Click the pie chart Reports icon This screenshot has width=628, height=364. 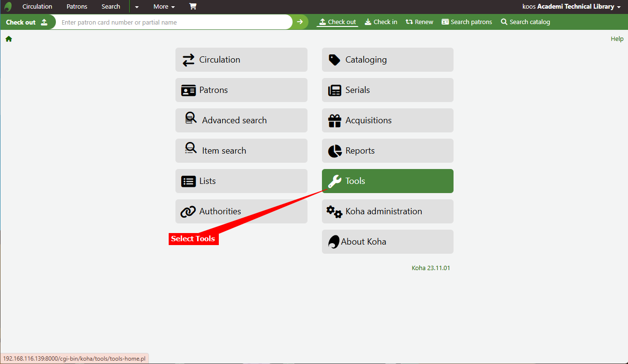[334, 151]
